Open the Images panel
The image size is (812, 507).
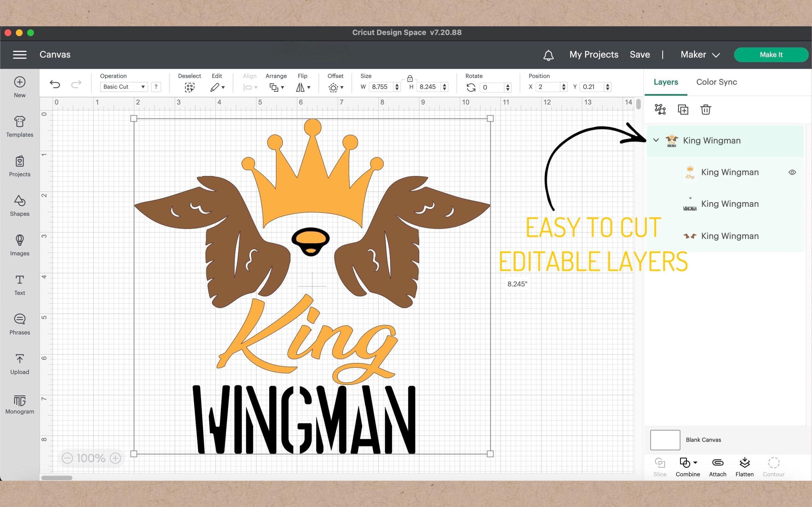[x=19, y=245]
